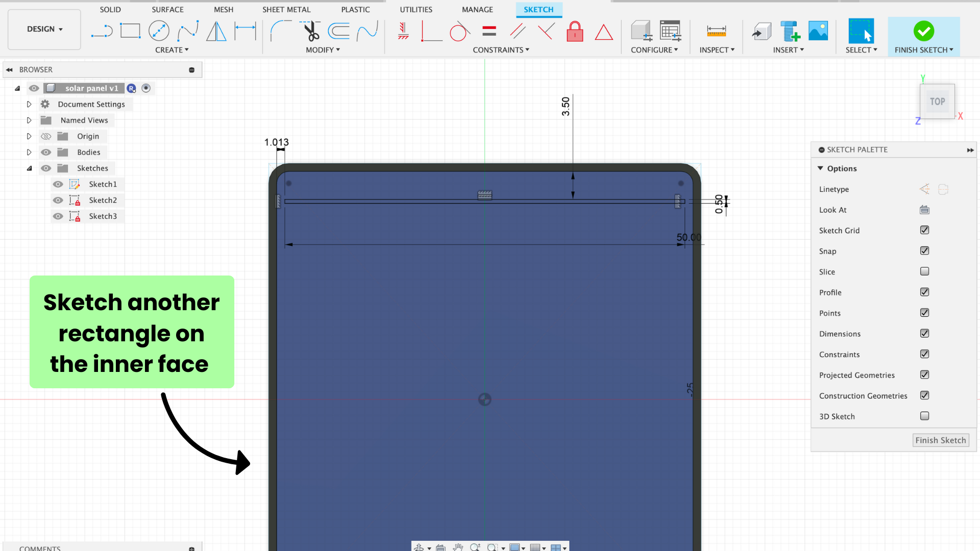Collapse the Sketches folder
The height and width of the screenshot is (551, 980).
tap(29, 168)
